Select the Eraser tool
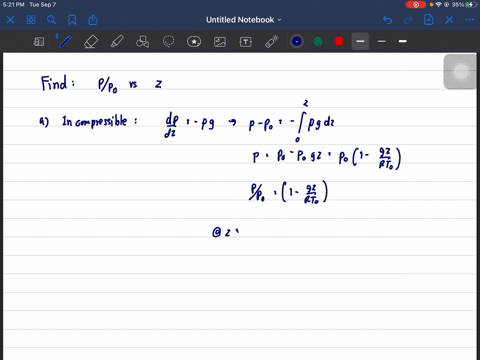Screen dimensions: 480x360 [x=91, y=42]
